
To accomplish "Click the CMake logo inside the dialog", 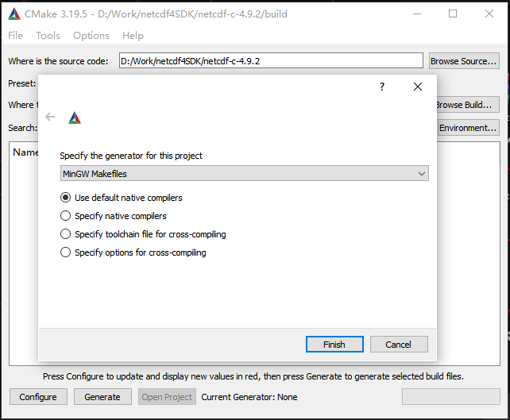I will tap(75, 118).
